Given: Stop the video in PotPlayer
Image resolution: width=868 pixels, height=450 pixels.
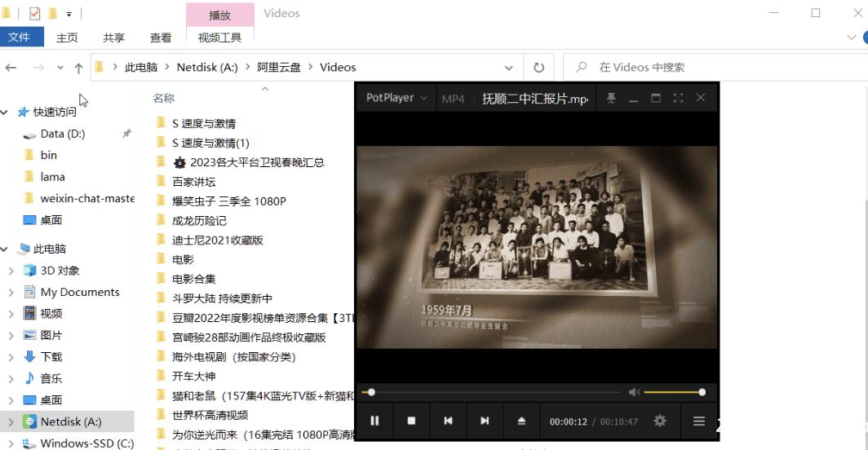Looking at the screenshot, I should (x=411, y=421).
